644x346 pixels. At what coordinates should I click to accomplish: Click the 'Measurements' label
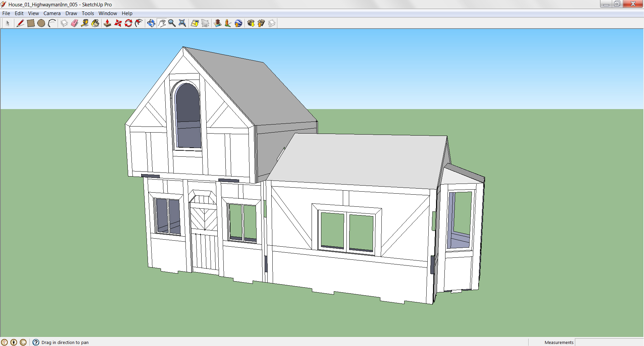[559, 342]
